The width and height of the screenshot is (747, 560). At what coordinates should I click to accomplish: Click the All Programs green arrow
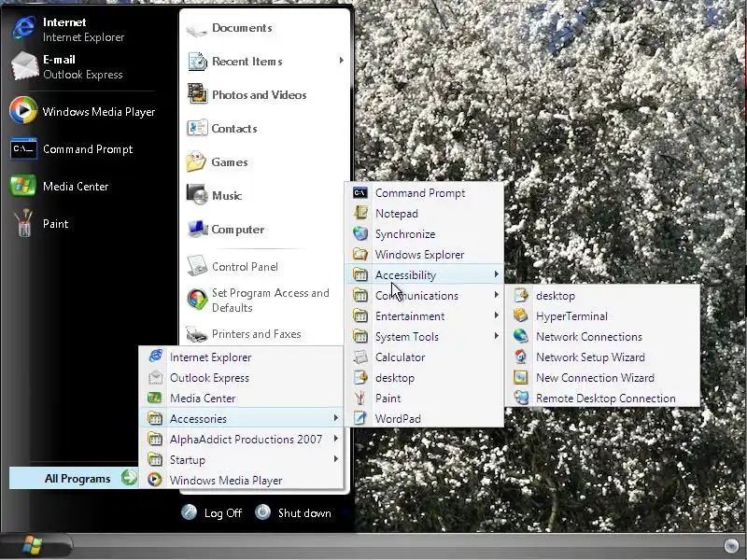(129, 478)
